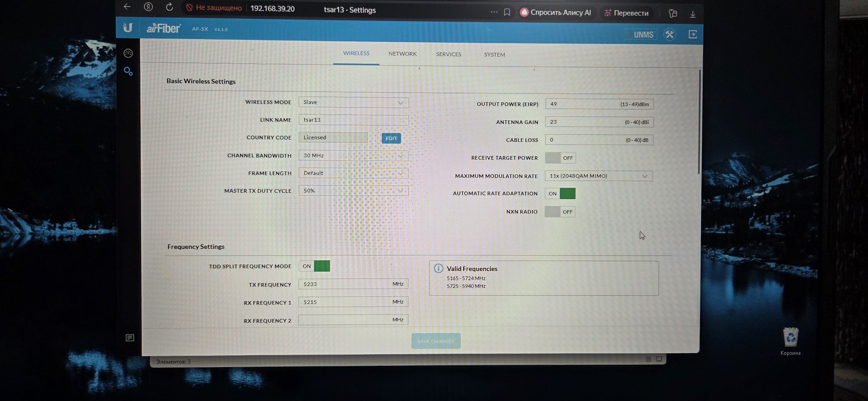Switch to the System tab

(x=494, y=55)
